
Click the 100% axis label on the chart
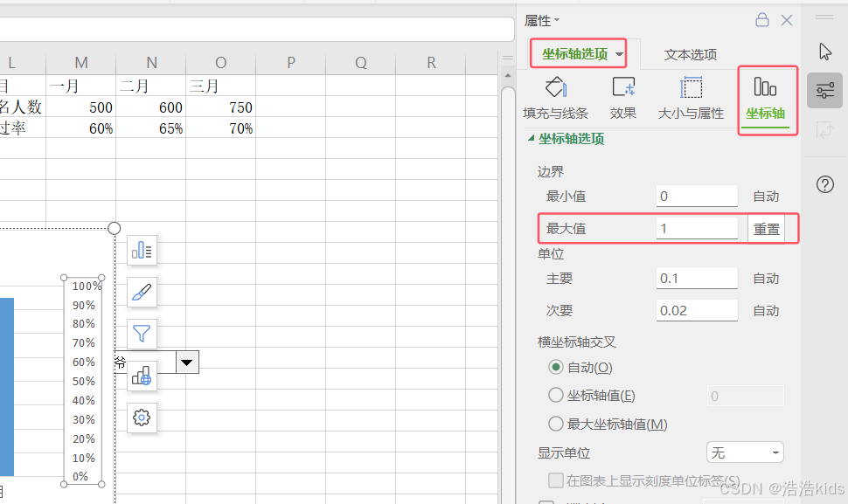[86, 286]
